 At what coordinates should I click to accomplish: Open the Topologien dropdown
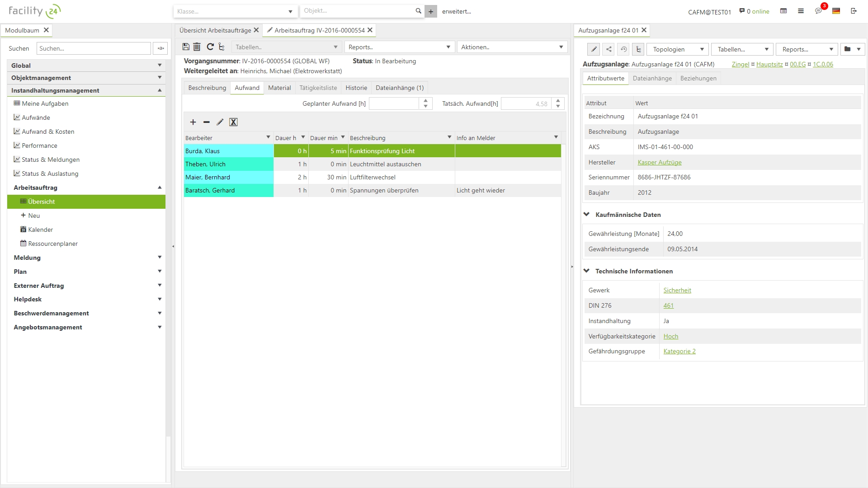[676, 49]
